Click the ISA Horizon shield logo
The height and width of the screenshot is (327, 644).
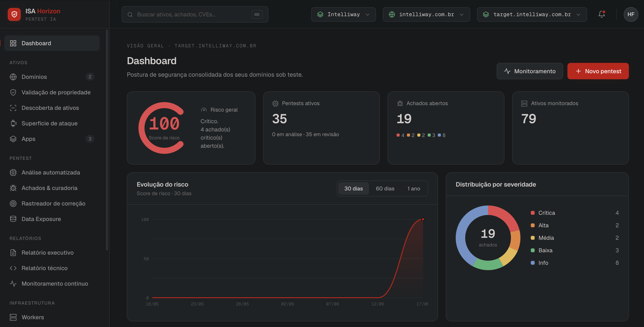tap(14, 14)
